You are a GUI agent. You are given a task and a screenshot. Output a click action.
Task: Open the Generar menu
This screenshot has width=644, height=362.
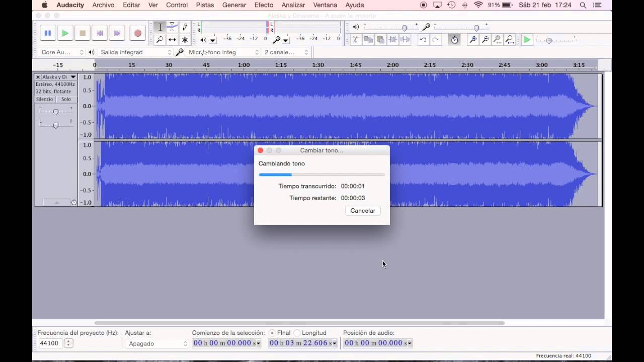click(234, 5)
